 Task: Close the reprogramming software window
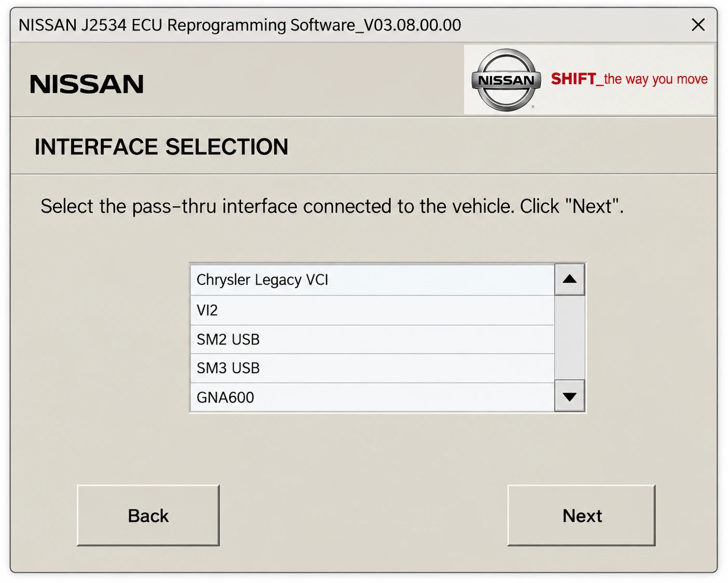tap(698, 24)
